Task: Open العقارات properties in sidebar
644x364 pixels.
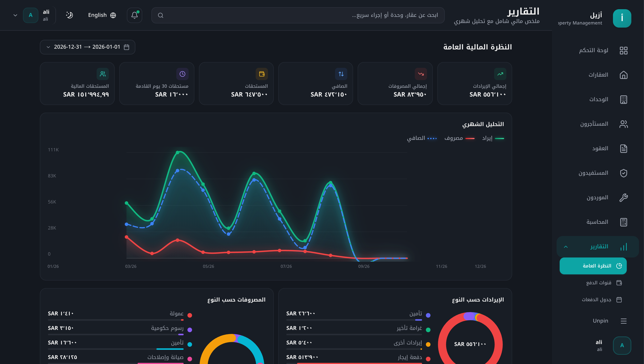Action: (x=598, y=75)
